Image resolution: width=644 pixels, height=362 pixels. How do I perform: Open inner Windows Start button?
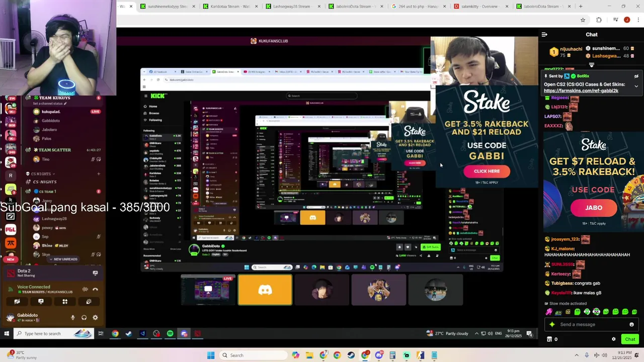pyautogui.click(x=7, y=333)
